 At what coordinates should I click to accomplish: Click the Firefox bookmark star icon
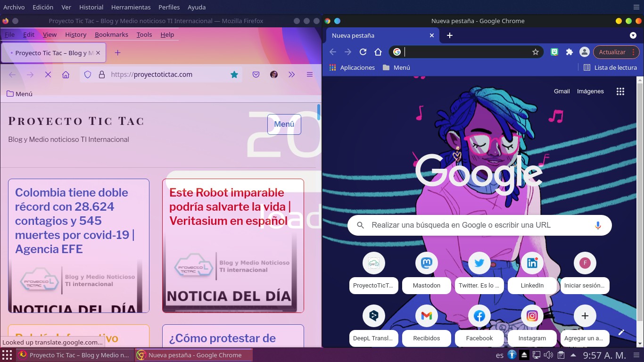pos(234,74)
